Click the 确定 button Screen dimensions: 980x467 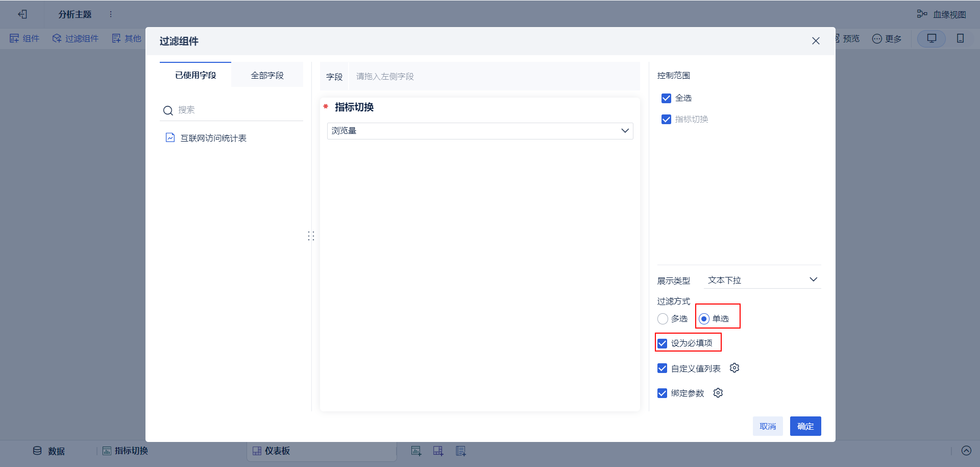(x=805, y=426)
